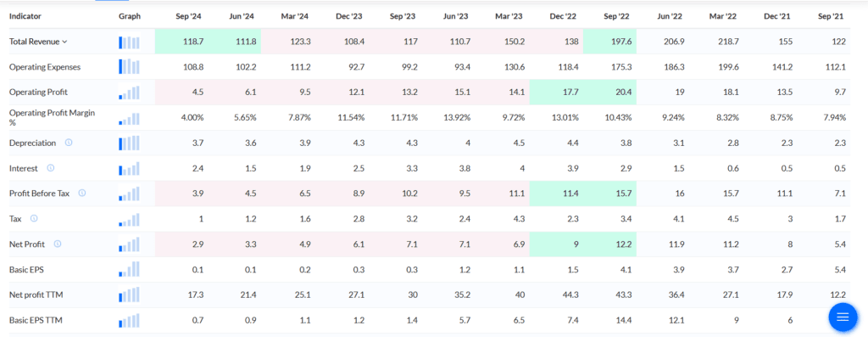Click the Graph column header
This screenshot has height=337, width=868.
pyautogui.click(x=130, y=17)
